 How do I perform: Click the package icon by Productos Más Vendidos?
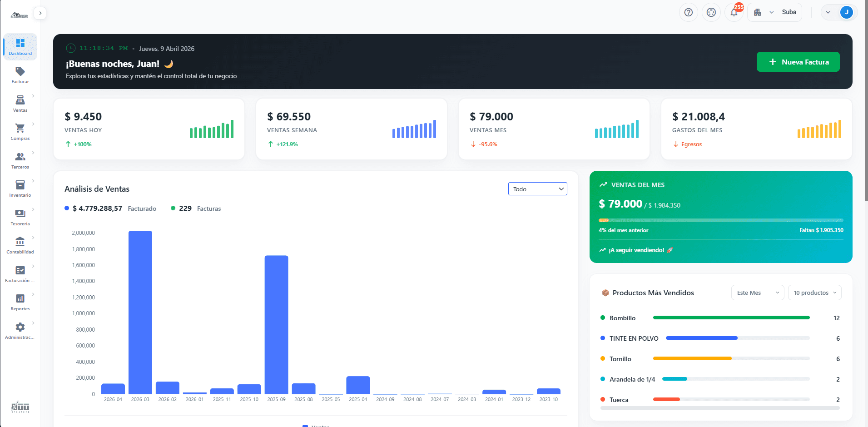click(605, 293)
